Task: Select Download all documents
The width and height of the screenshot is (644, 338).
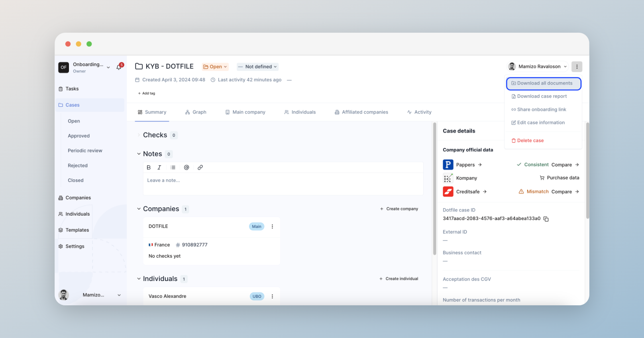Action: coord(544,83)
